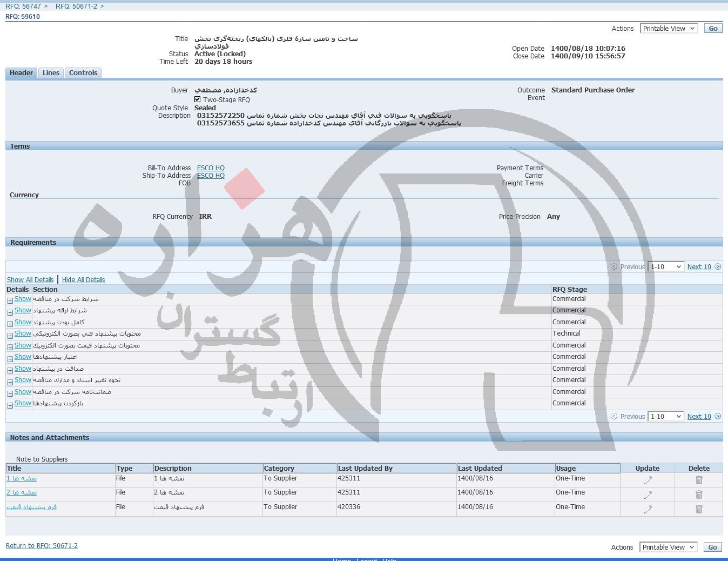The image size is (728, 561).
Task: Click the lower Previous arrow icon in Requirements
Action: pos(614,416)
